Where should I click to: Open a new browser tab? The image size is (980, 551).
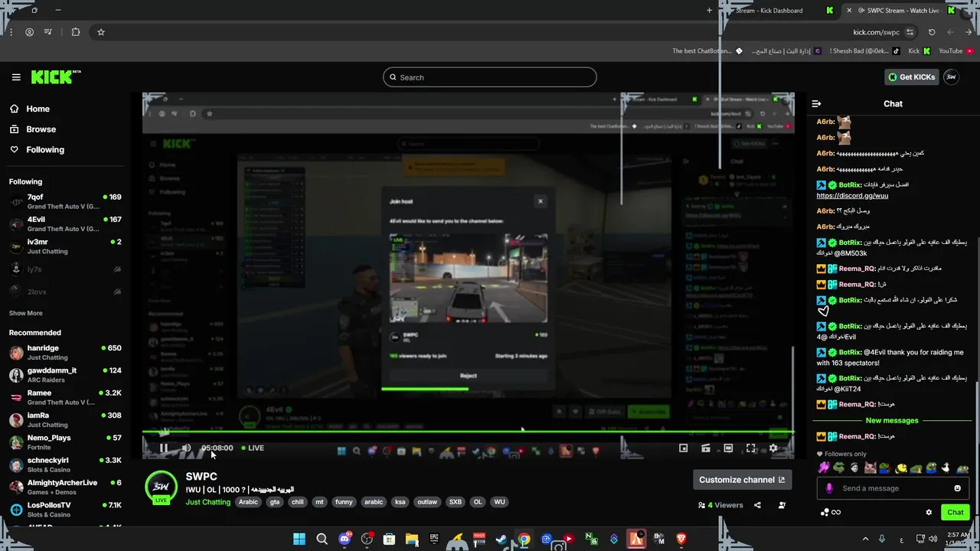point(709,11)
